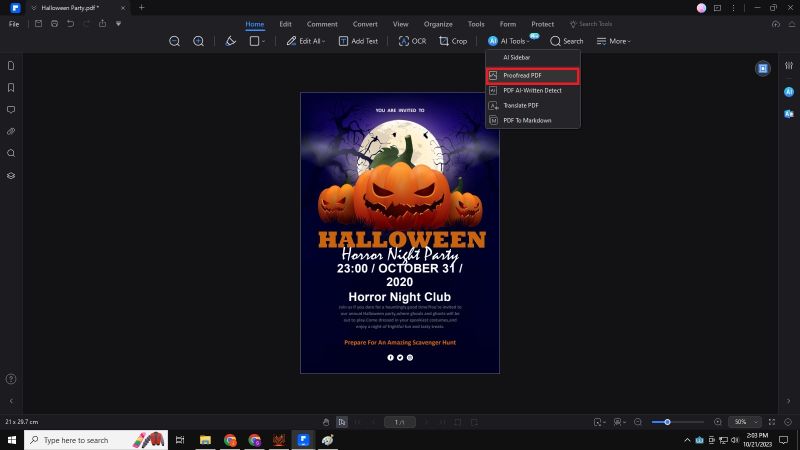800x450 pixels.
Task: Collapse the AI Tools dropdown
Action: (x=508, y=41)
